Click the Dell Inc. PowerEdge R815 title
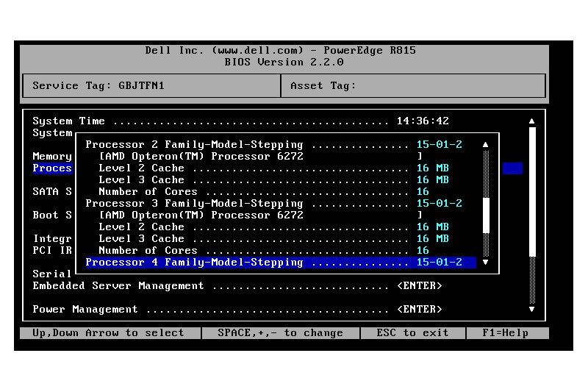Viewport: 588px width, 392px height. click(x=281, y=50)
